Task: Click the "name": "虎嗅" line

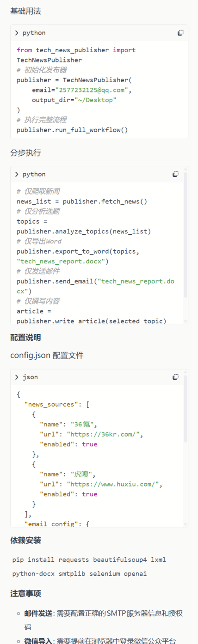Action: tap(68, 474)
